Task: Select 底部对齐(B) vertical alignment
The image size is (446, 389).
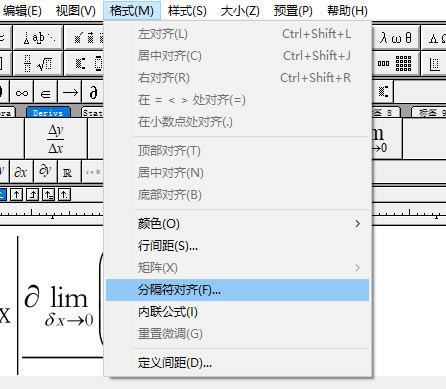Action: point(237,195)
